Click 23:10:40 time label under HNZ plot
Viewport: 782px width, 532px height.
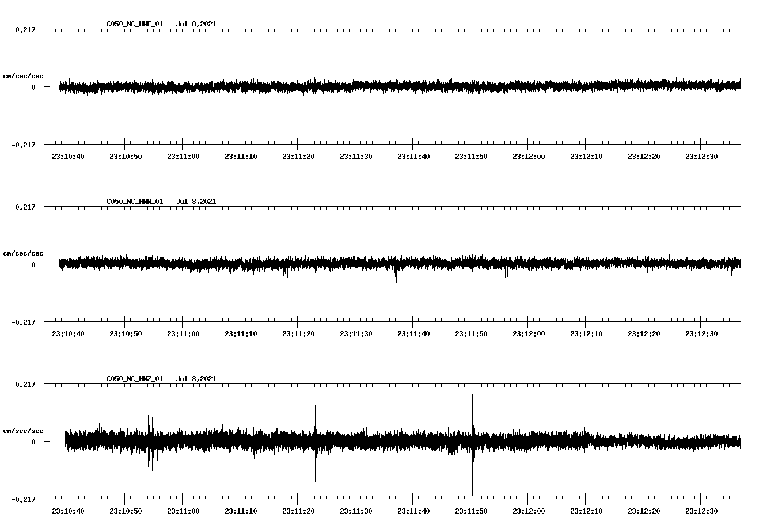point(68,511)
